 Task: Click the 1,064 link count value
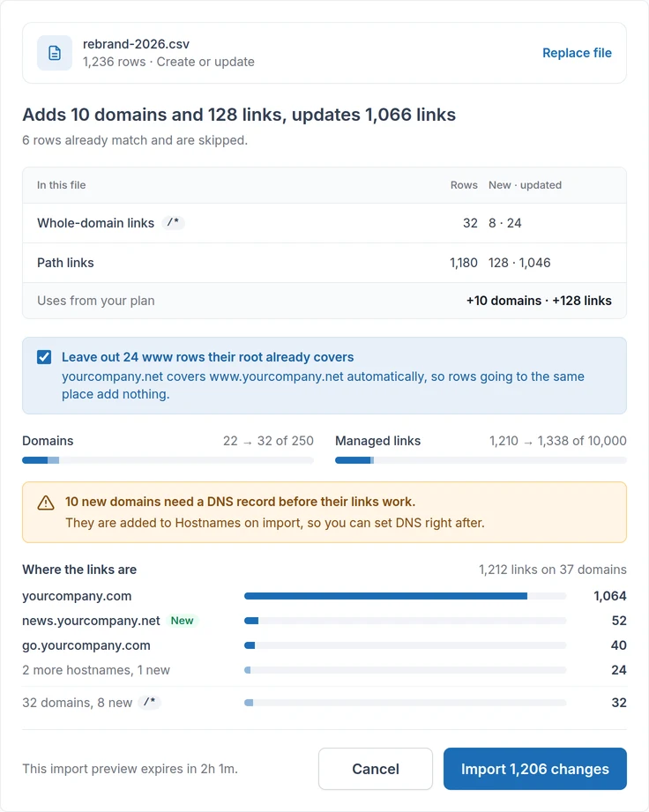[x=609, y=596]
